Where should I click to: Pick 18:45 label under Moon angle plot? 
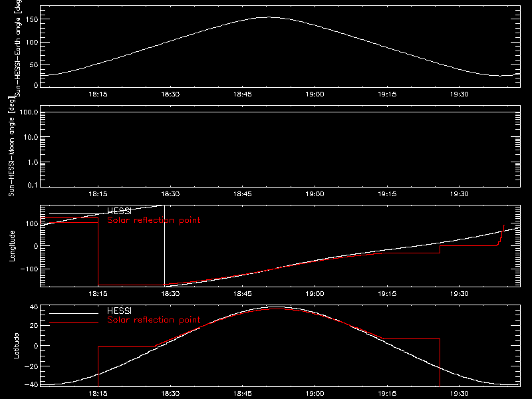243,194
